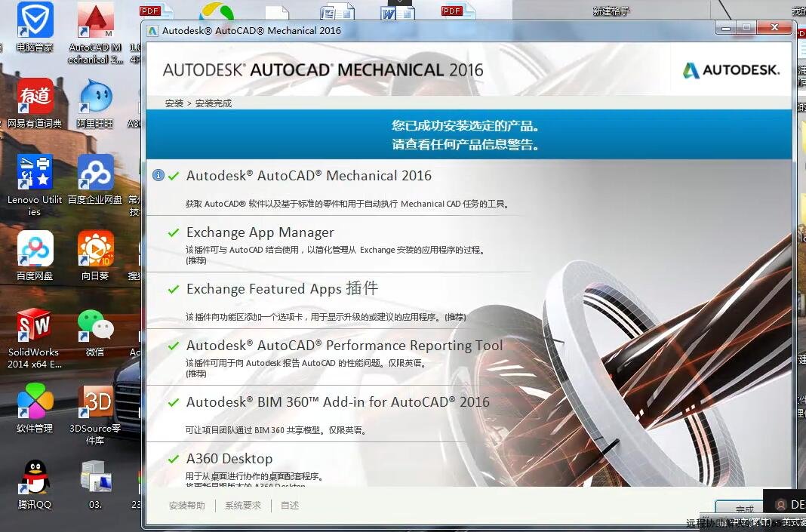806x532 pixels.
Task: Select Autodesk AutoCAD Mechanical 2016 product entry
Action: (309, 176)
